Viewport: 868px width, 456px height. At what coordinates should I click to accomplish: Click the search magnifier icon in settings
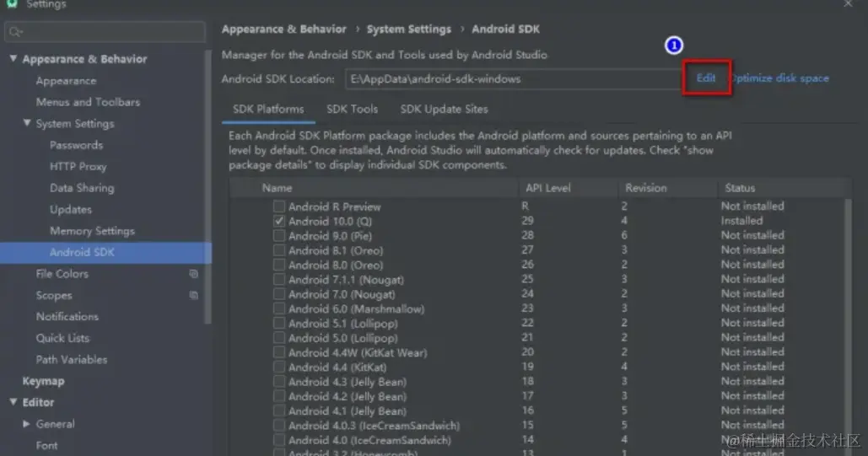pos(14,33)
